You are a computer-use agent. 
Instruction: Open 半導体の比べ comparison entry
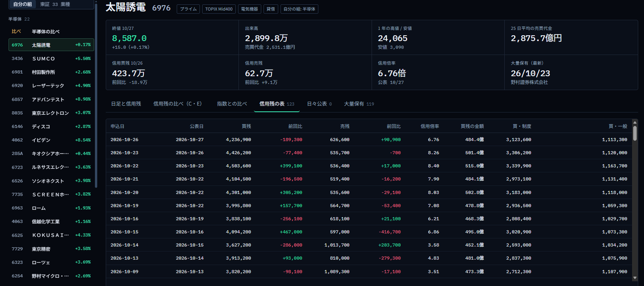coord(51,31)
